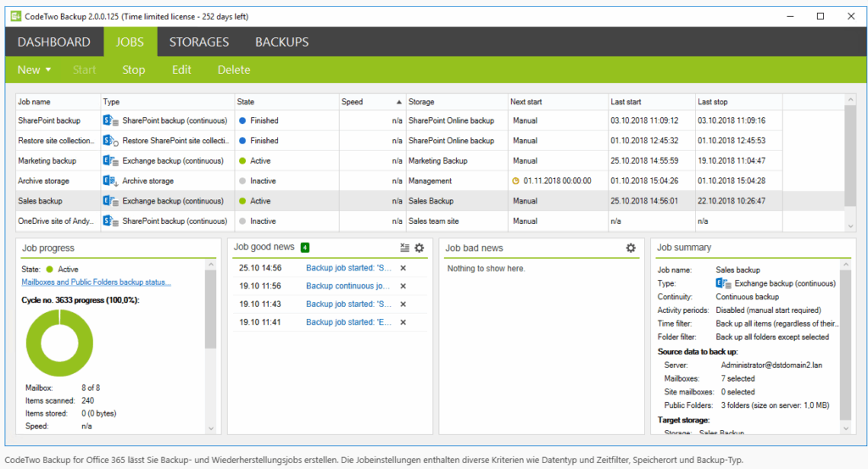This screenshot has width=868, height=469.
Task: Click the scheduled clock icon for Archive storage
Action: coord(515,181)
